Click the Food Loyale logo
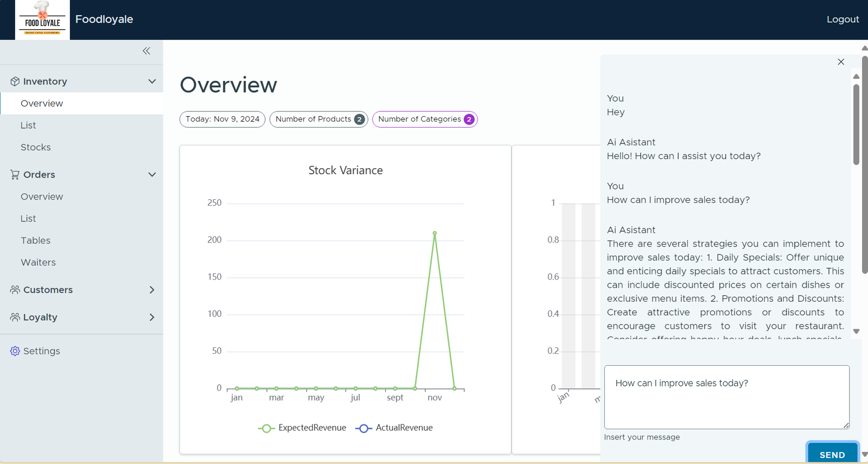The width and height of the screenshot is (868, 464). coord(42,20)
